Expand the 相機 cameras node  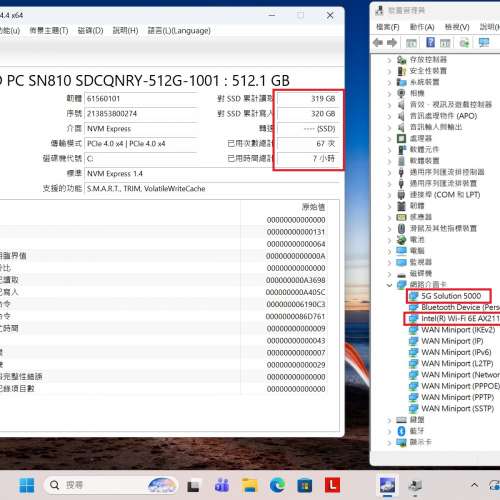[x=389, y=94]
